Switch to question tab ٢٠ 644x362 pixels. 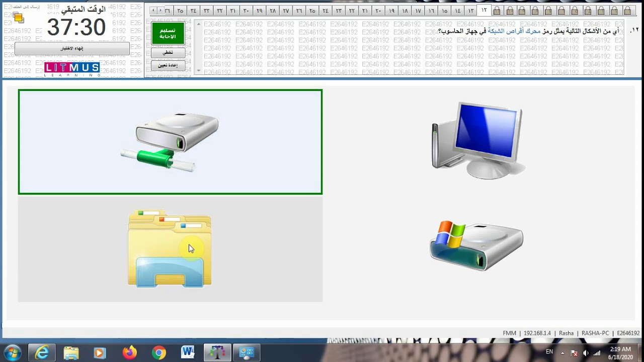(378, 11)
